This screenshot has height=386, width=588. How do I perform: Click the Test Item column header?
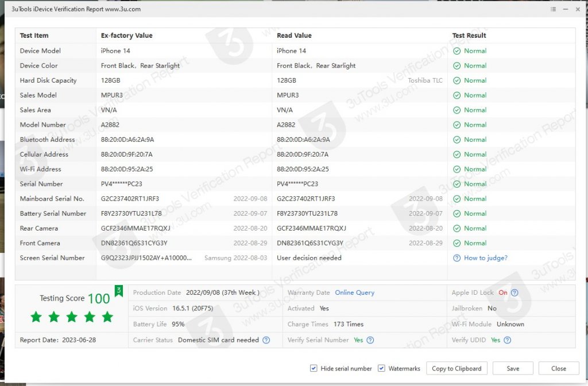[x=34, y=36]
